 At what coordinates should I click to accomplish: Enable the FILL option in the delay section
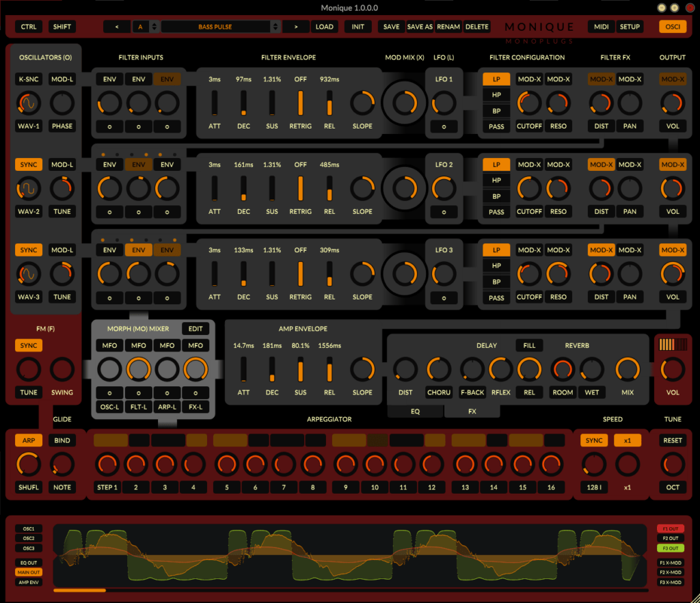528,345
